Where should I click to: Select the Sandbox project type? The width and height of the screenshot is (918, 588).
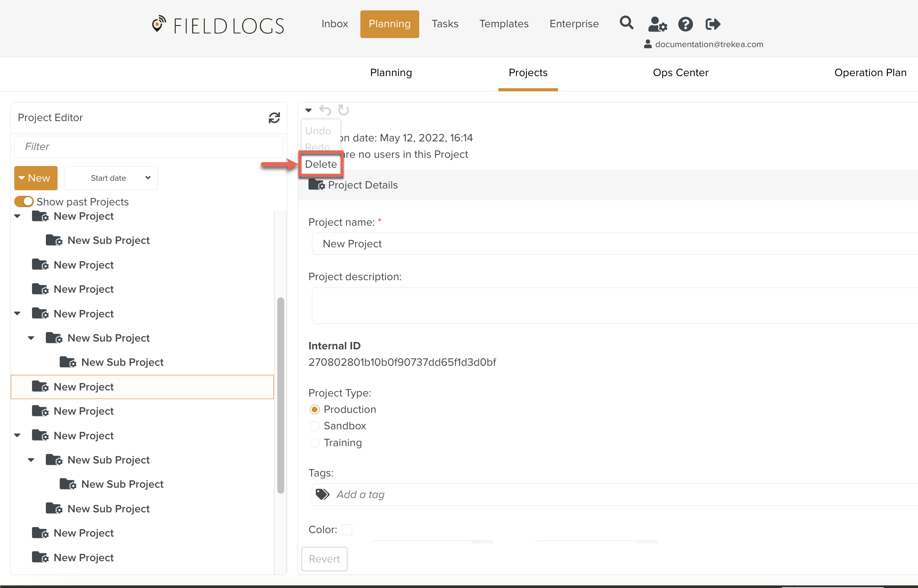(x=315, y=426)
